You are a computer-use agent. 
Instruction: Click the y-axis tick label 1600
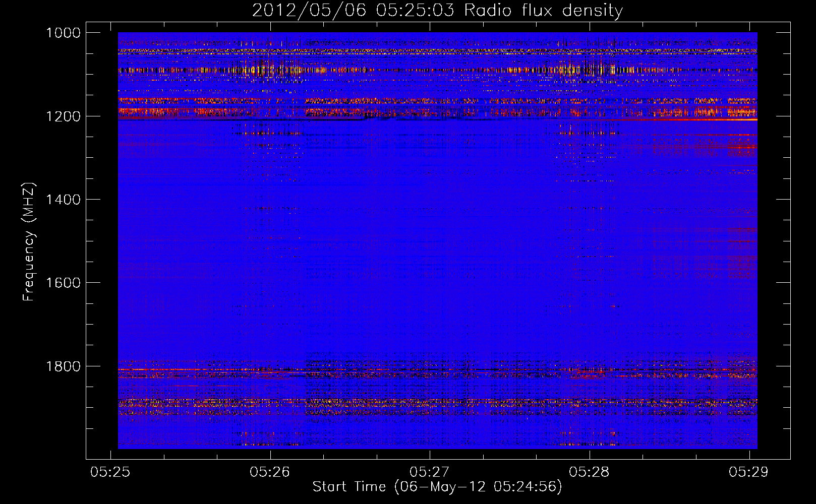63,283
